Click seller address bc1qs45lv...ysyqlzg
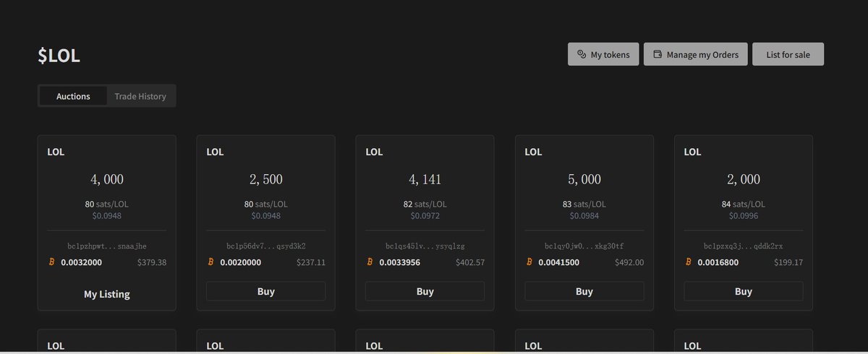 pos(425,246)
